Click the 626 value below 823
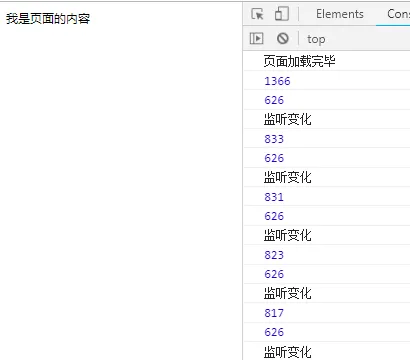Viewport: 410px width, 360px height. click(x=274, y=274)
